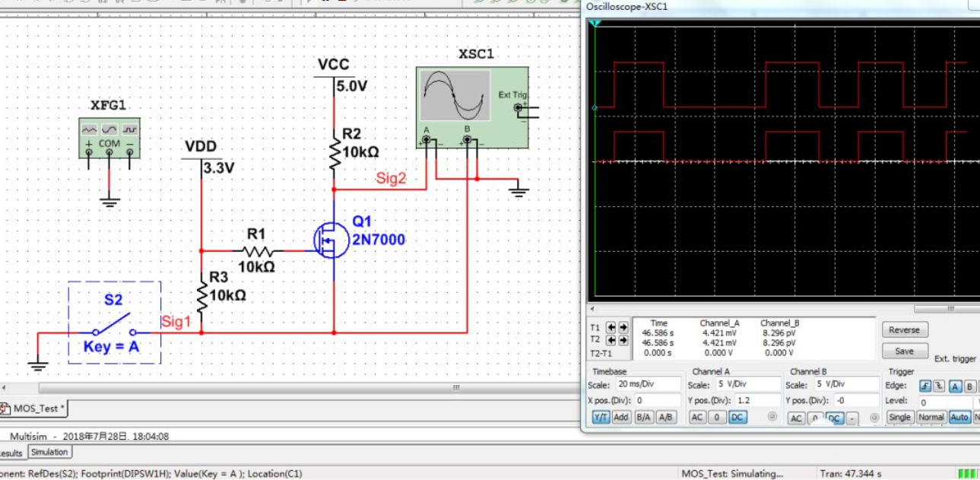Screen dimensions: 980x480
Task: Click the XSC1 oscilloscope instrument icon
Action: point(471,106)
